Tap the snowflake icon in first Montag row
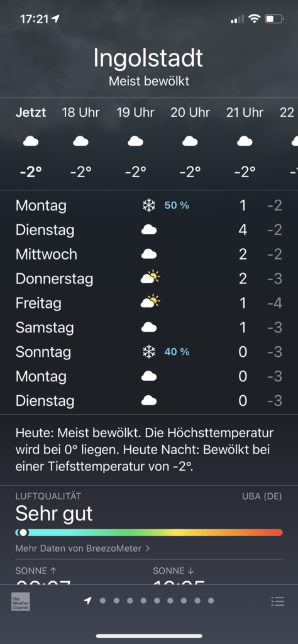 pyautogui.click(x=149, y=205)
